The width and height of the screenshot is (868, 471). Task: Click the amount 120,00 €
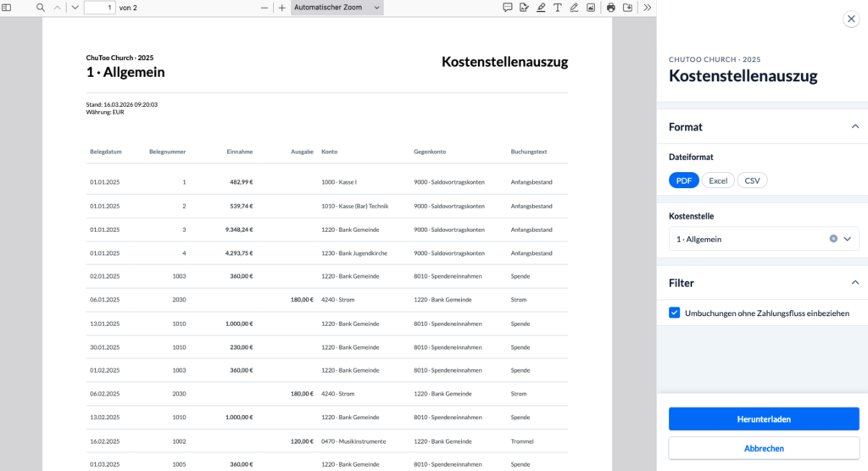[303, 441]
